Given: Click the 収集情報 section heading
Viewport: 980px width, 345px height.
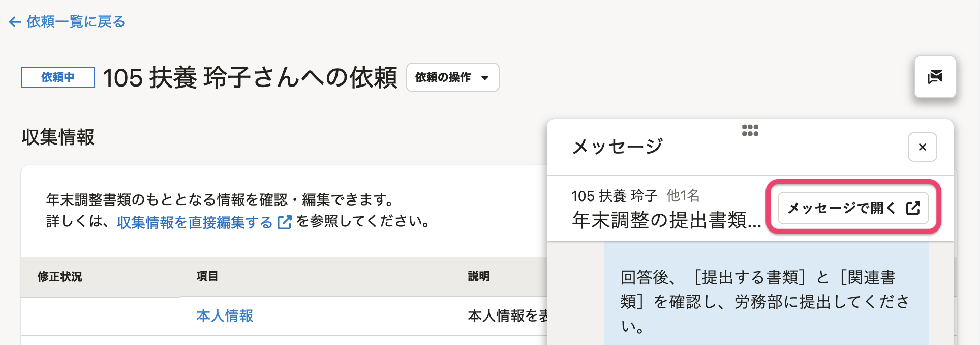Looking at the screenshot, I should [x=58, y=137].
